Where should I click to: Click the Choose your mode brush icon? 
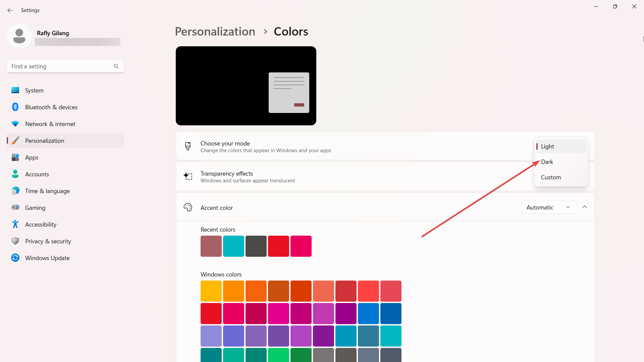click(x=188, y=146)
